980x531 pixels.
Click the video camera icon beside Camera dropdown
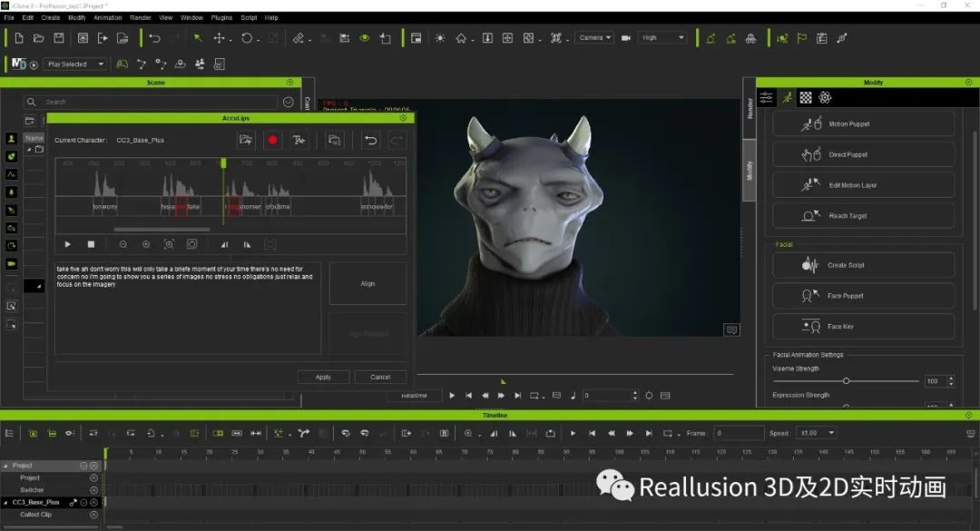pos(625,38)
